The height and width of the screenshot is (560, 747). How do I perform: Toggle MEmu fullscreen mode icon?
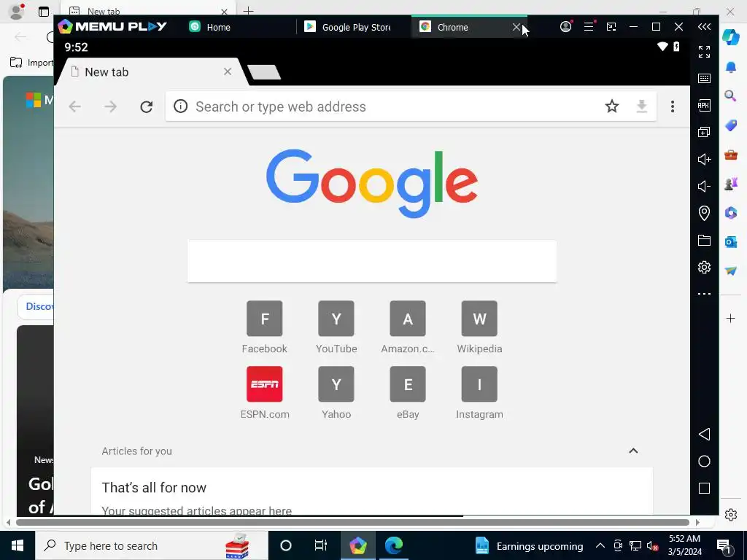704,52
